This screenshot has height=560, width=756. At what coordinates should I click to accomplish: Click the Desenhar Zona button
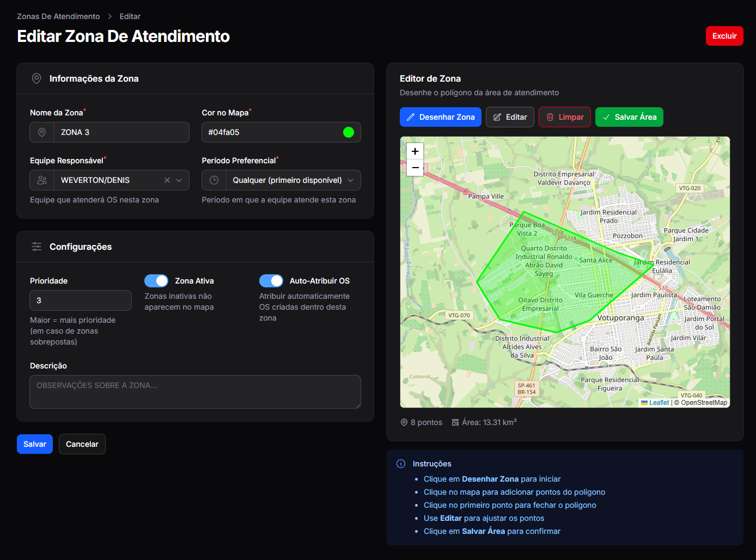coord(441,117)
